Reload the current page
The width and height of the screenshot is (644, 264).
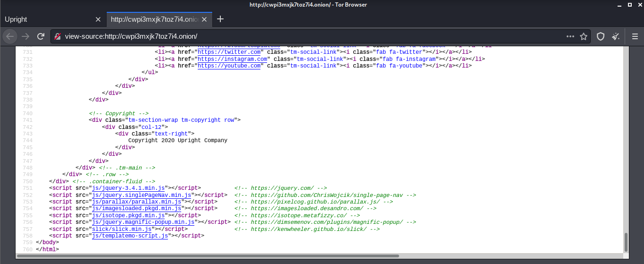coord(41,36)
